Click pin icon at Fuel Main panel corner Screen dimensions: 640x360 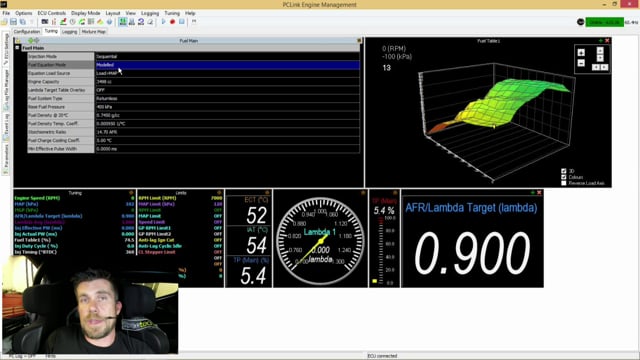pos(359,40)
